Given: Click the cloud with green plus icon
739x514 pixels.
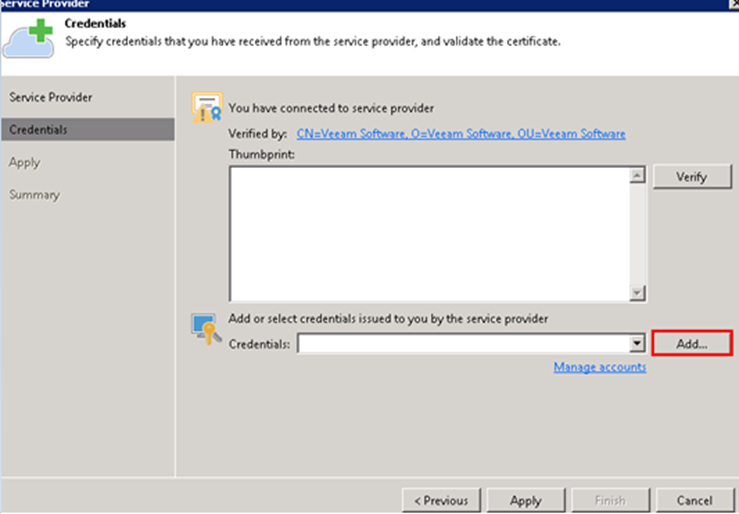Looking at the screenshot, I should [x=28, y=39].
